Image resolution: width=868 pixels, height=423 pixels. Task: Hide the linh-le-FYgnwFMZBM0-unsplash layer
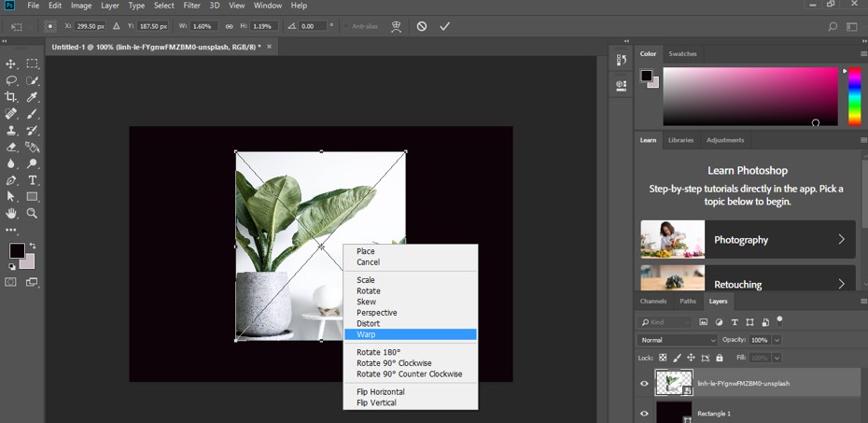(644, 383)
